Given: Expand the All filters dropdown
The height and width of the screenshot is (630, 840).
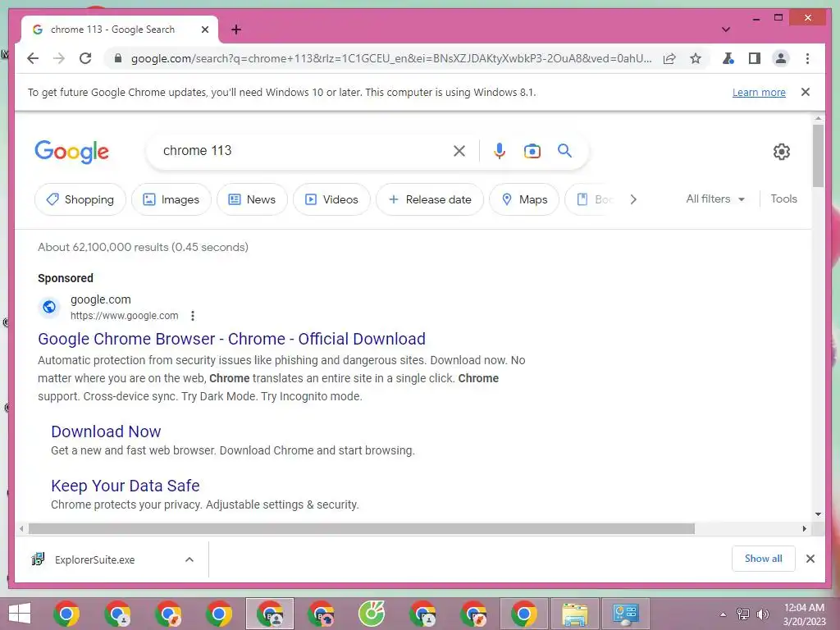Looking at the screenshot, I should (715, 199).
